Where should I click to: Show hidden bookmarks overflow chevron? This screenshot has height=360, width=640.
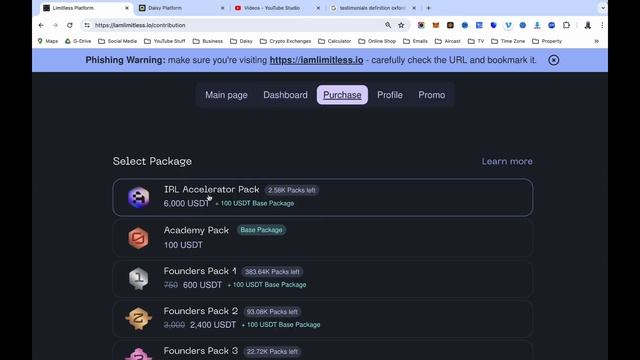pos(596,41)
